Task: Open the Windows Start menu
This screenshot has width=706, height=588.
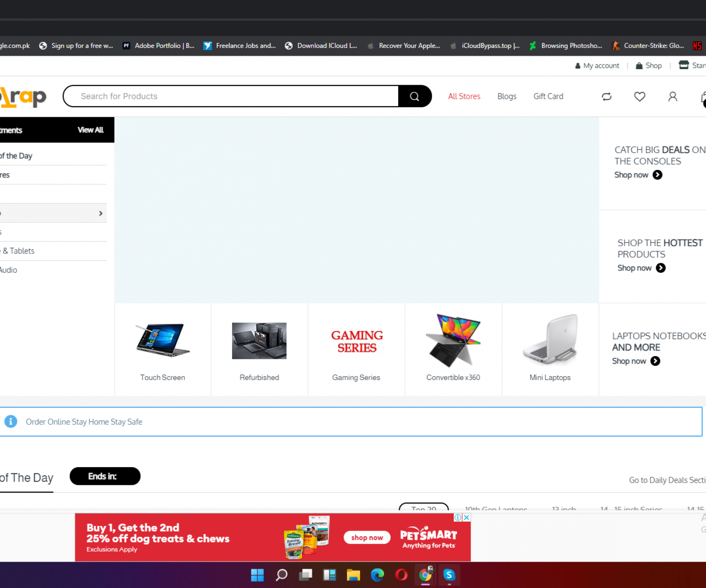Action: (x=257, y=575)
